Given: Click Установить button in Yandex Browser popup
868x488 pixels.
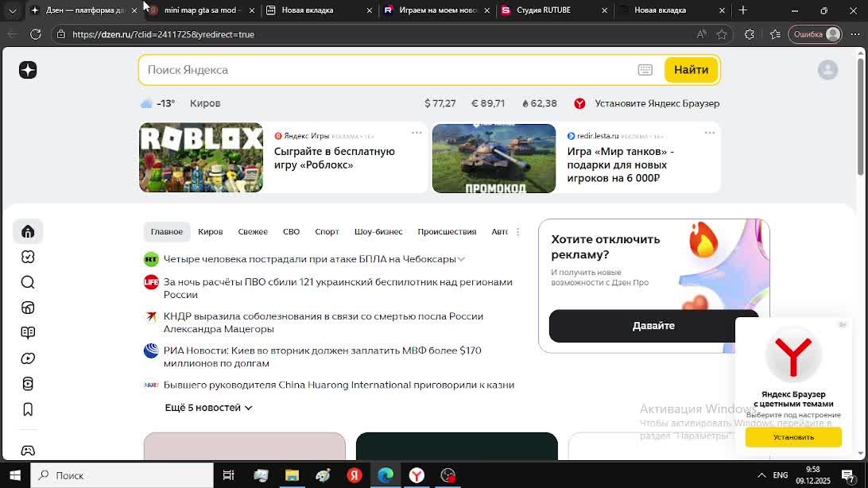Looking at the screenshot, I should point(793,437).
